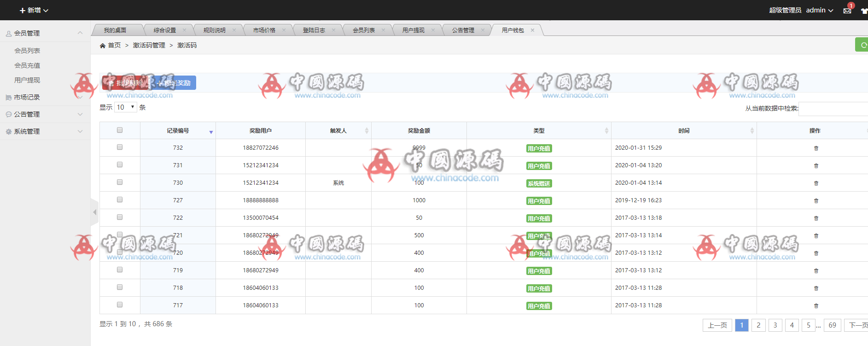This screenshot has width=868, height=346.
Task: Click trash icon for record 727
Action: point(816,201)
